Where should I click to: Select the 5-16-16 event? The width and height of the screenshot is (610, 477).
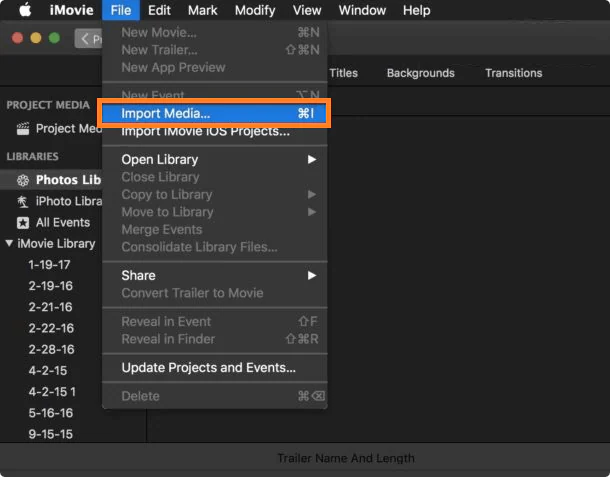51,413
